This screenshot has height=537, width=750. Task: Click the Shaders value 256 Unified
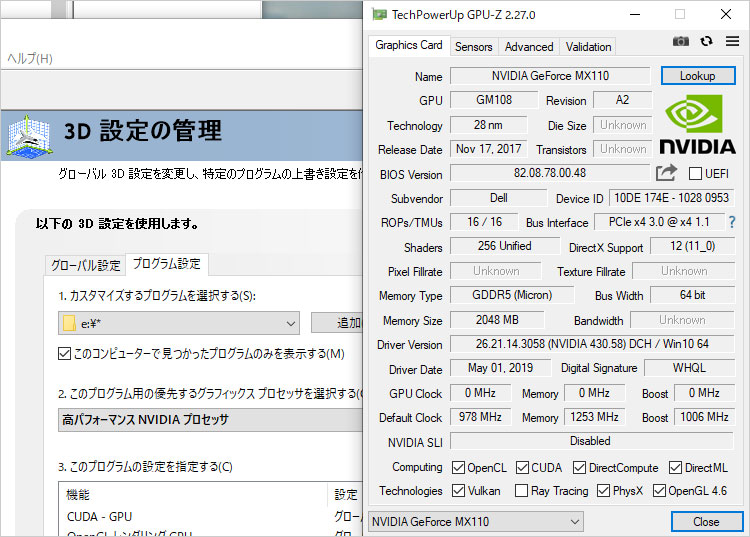pos(505,246)
